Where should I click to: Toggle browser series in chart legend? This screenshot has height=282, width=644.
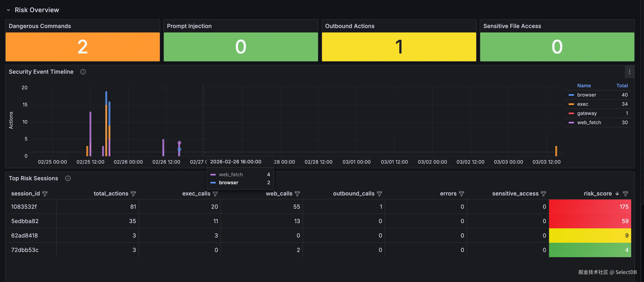tap(587, 95)
